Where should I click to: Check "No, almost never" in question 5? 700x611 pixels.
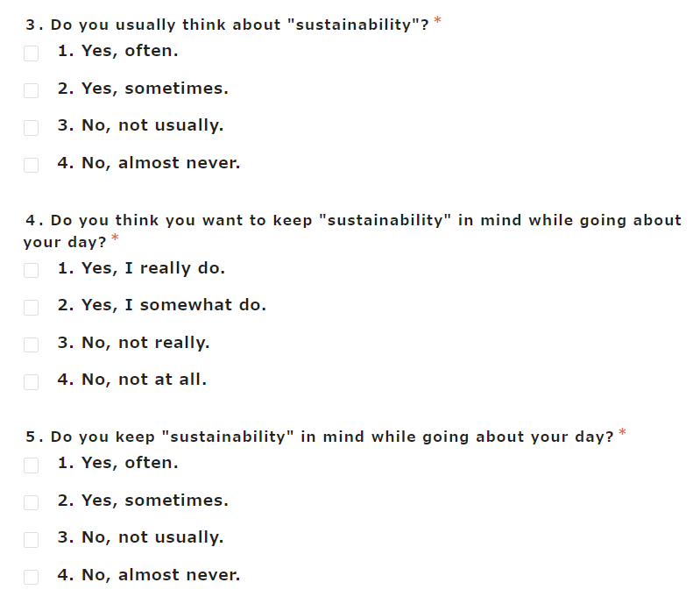tap(31, 577)
